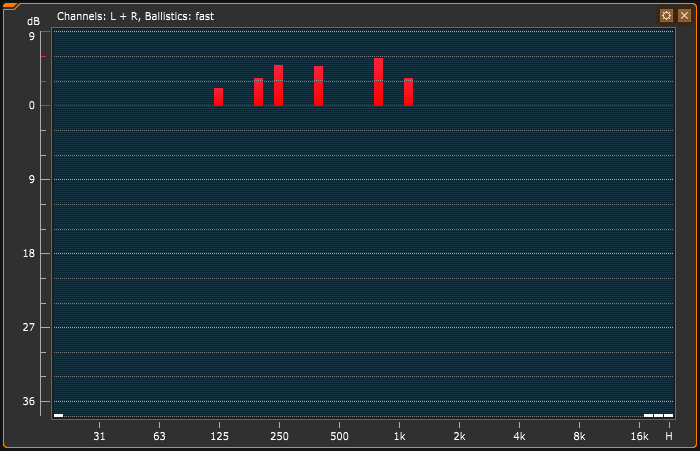Screen dimensions: 700x451
Task: Click the 31 Hz frequency label
Action: [99, 436]
